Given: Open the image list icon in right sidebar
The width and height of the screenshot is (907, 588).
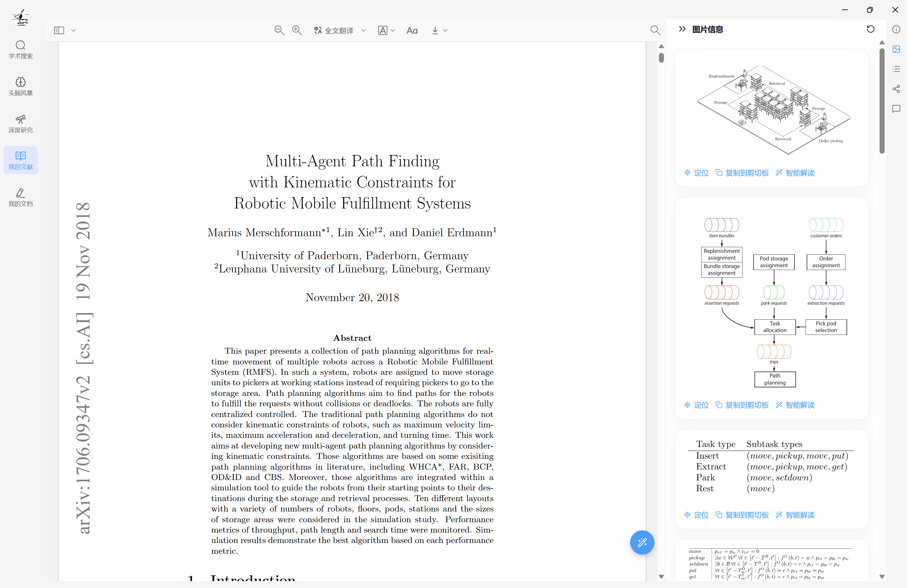Looking at the screenshot, I should [896, 49].
